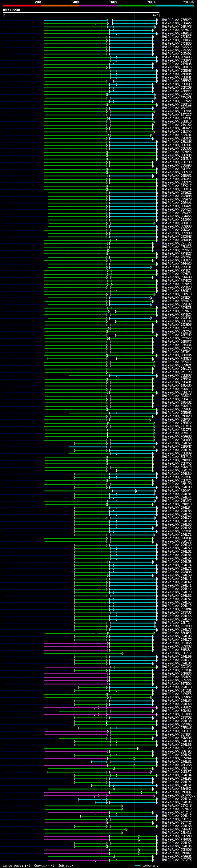Select label UniRef100_Q9LUX1
The image size is (197, 868).
click(x=177, y=139)
